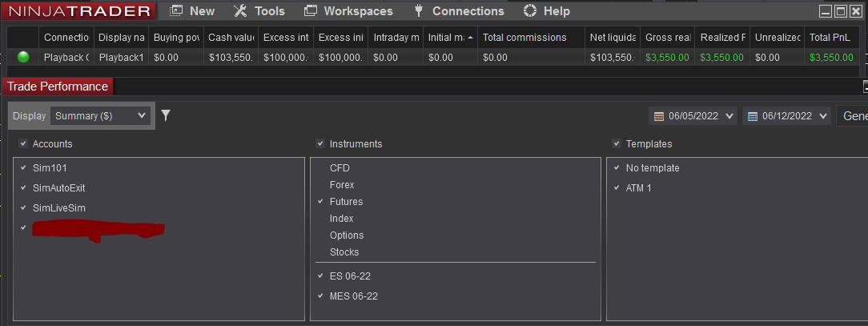Toggle the Instruments header checkbox
868x326 pixels.
pos(319,144)
